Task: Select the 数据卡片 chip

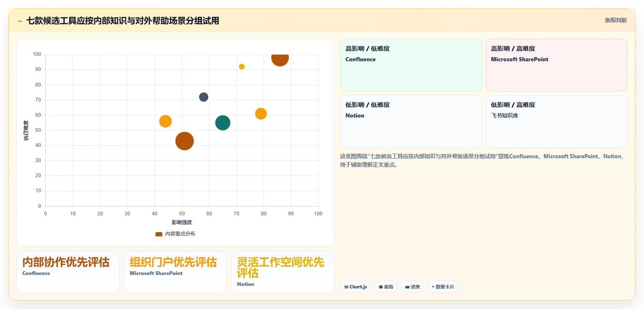Action: [443, 287]
